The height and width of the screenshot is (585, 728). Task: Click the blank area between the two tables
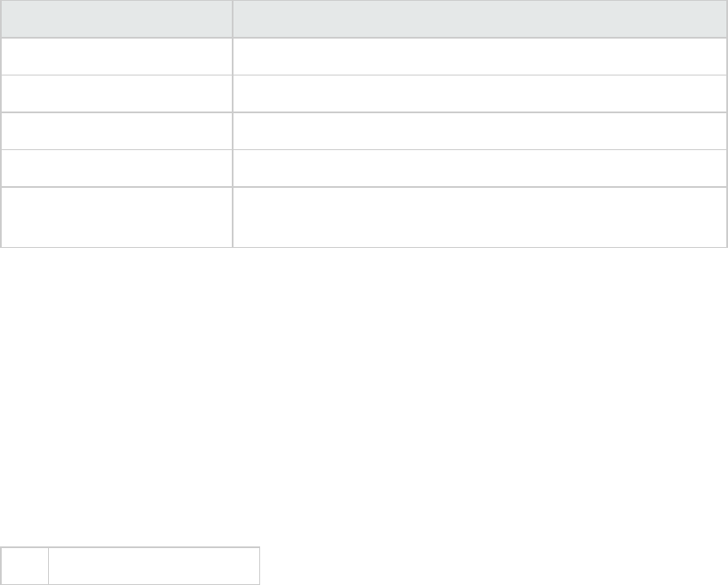coord(364,395)
